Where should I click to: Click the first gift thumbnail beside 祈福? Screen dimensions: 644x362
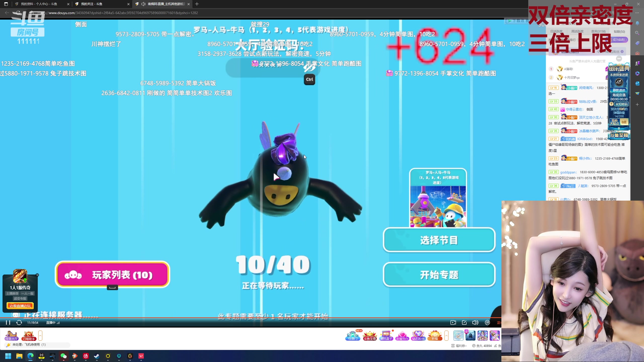pos(458,336)
